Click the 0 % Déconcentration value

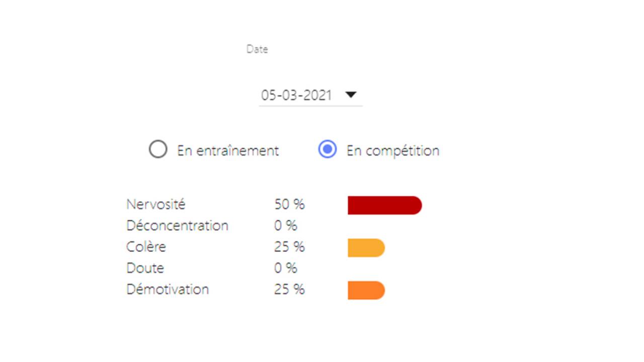tap(286, 226)
